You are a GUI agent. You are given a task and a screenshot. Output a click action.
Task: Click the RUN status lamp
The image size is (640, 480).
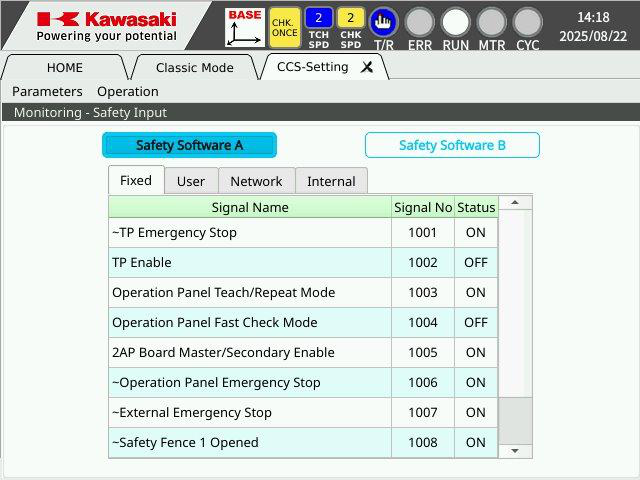pyautogui.click(x=456, y=22)
